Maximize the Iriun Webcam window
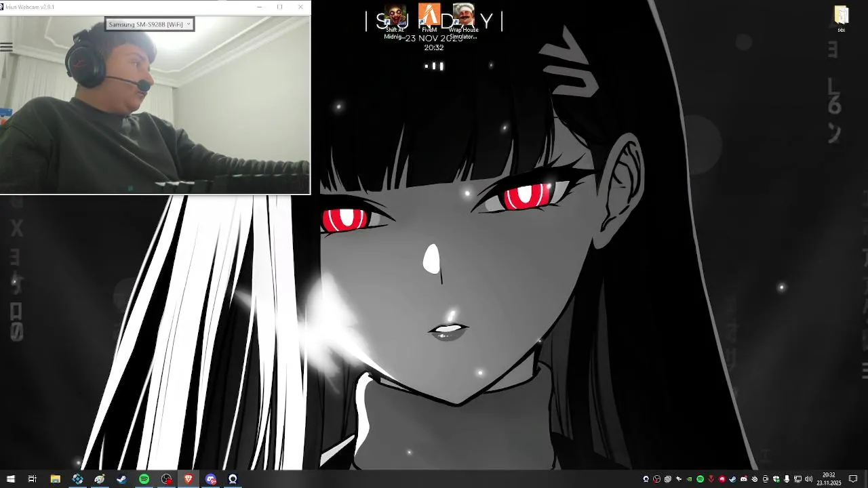The width and height of the screenshot is (868, 488). click(x=279, y=7)
